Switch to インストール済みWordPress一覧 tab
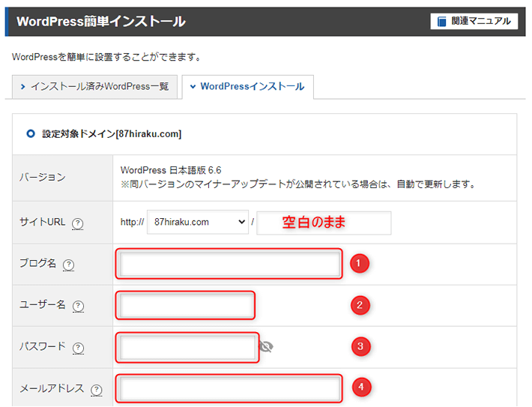532x407 pixels. tap(94, 87)
